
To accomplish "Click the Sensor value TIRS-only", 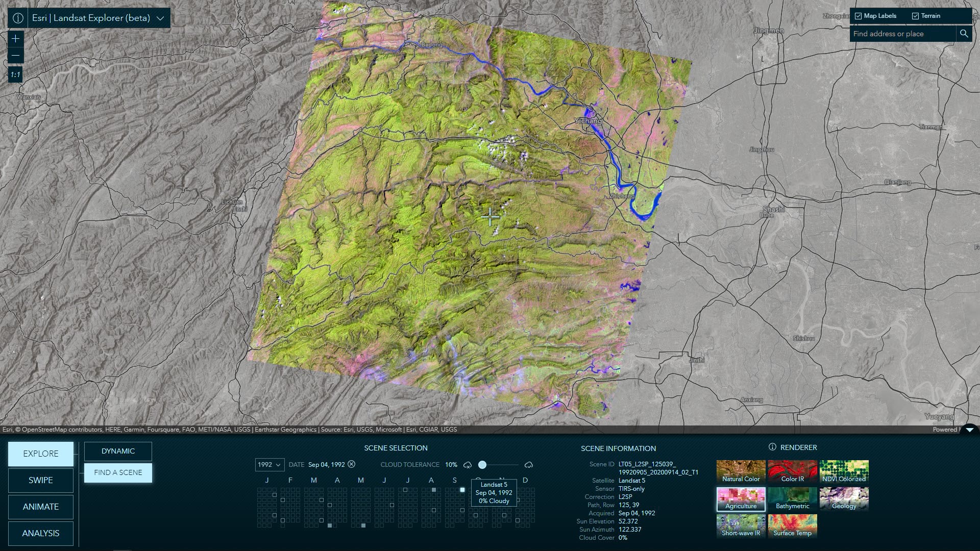I will click(631, 489).
